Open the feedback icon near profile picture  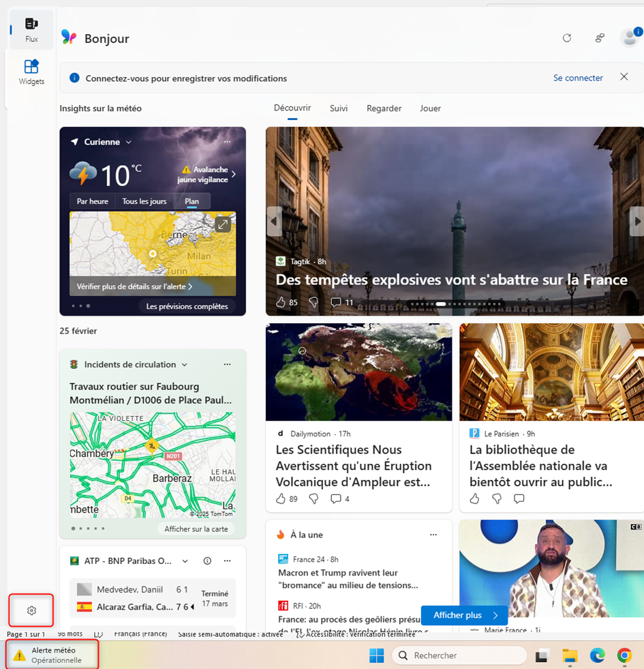pyautogui.click(x=599, y=38)
